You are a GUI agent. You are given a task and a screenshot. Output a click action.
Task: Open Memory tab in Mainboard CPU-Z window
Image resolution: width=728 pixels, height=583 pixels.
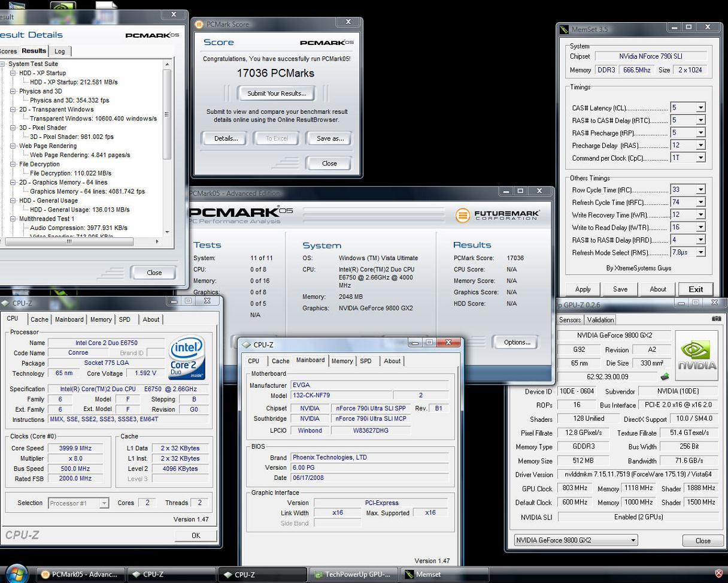[x=342, y=361]
